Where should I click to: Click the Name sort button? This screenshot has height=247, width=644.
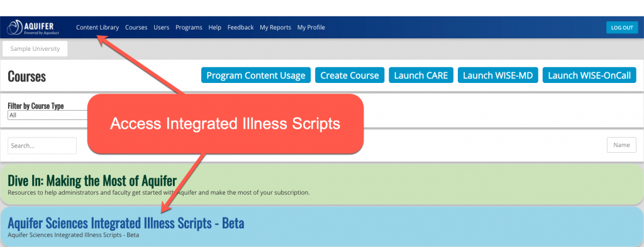click(621, 145)
